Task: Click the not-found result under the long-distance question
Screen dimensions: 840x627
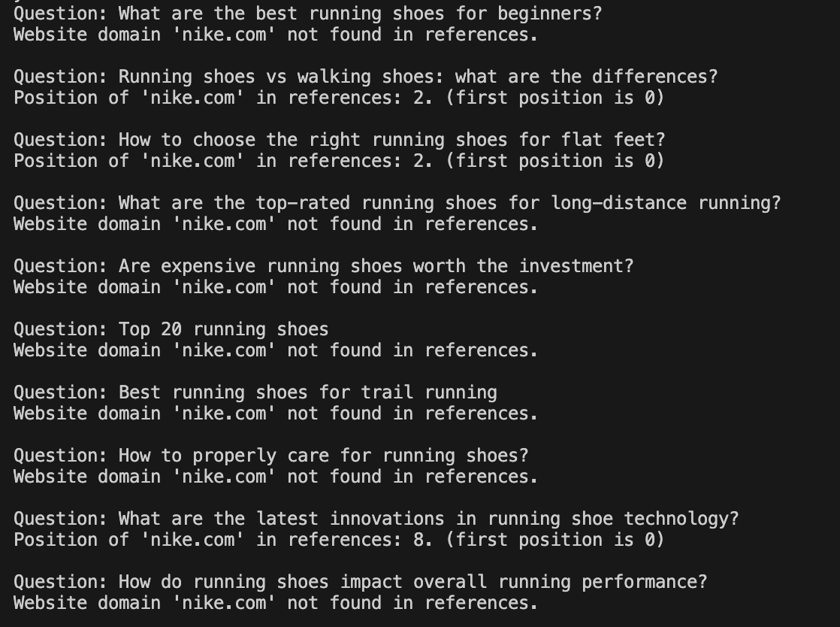Action: (276, 224)
